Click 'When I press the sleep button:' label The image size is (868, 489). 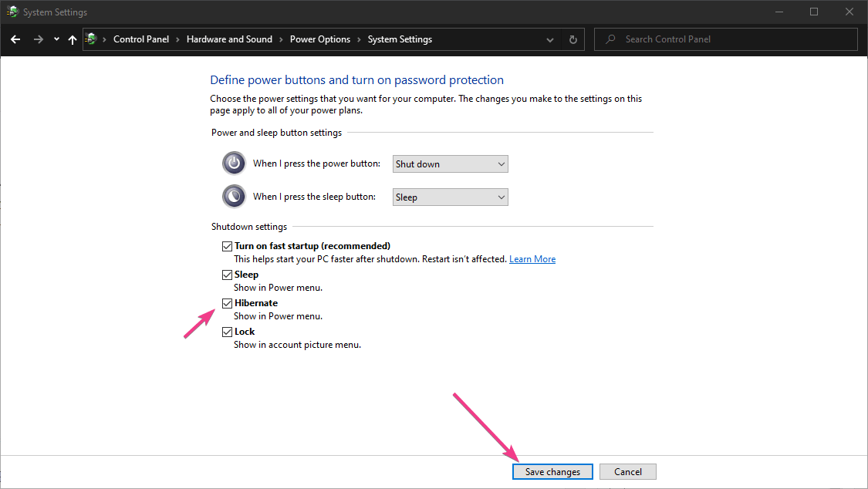[x=315, y=197]
